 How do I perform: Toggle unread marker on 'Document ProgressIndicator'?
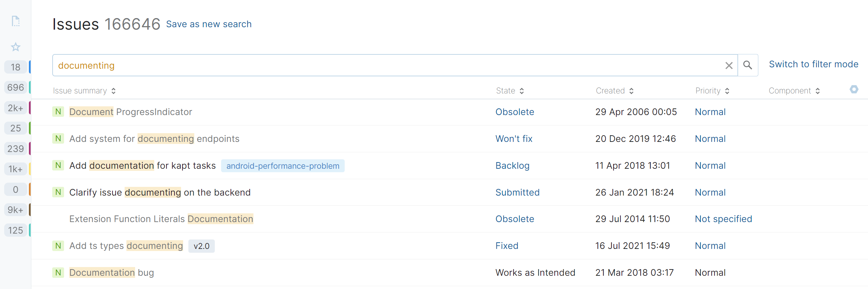coord(58,112)
